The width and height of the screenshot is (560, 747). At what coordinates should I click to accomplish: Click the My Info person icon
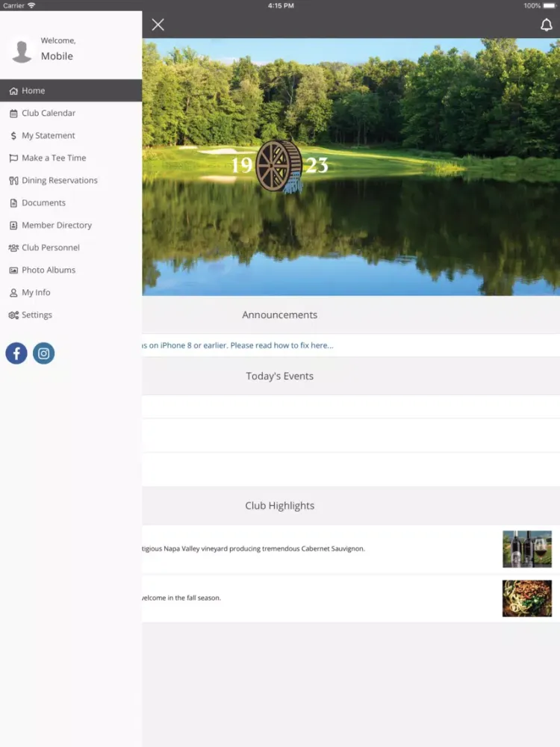pos(13,293)
